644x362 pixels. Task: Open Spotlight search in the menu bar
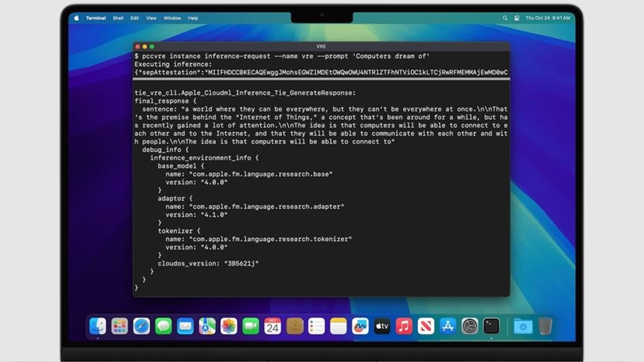click(x=505, y=18)
